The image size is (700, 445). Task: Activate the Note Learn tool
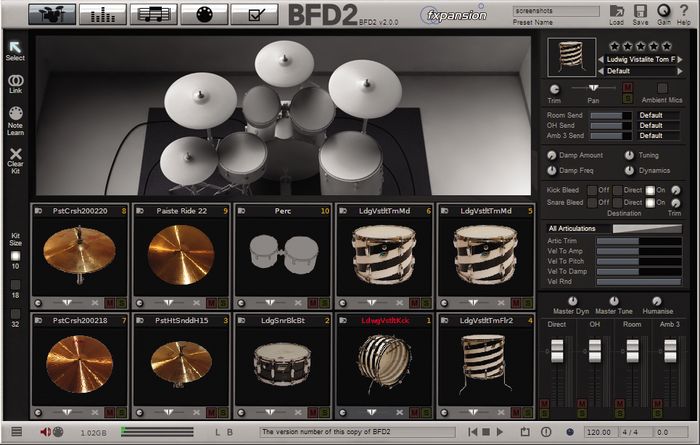click(x=15, y=120)
